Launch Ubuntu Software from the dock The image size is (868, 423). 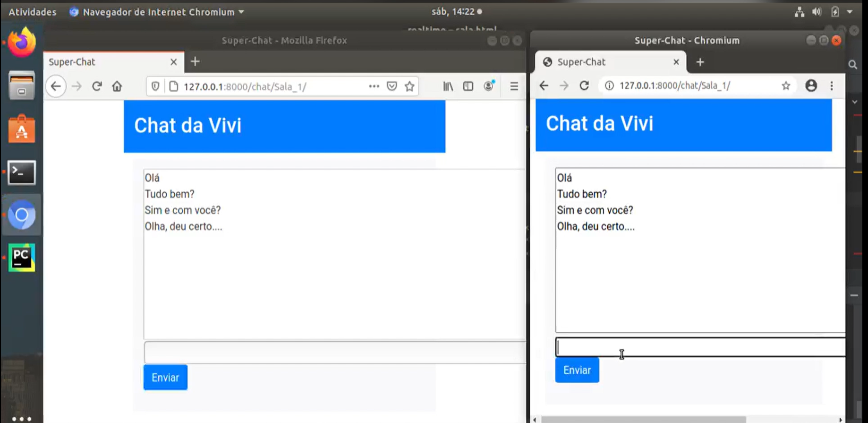(x=22, y=129)
